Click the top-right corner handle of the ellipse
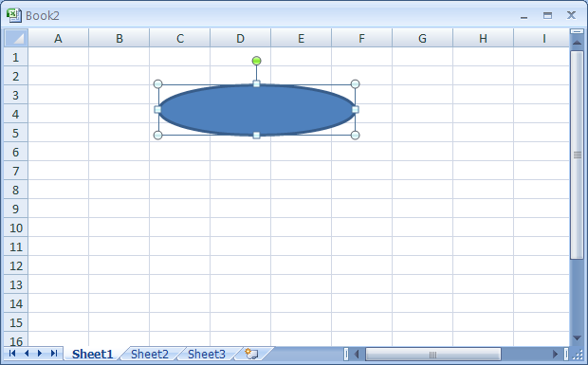Image resolution: width=588 pixels, height=365 pixels. click(355, 84)
